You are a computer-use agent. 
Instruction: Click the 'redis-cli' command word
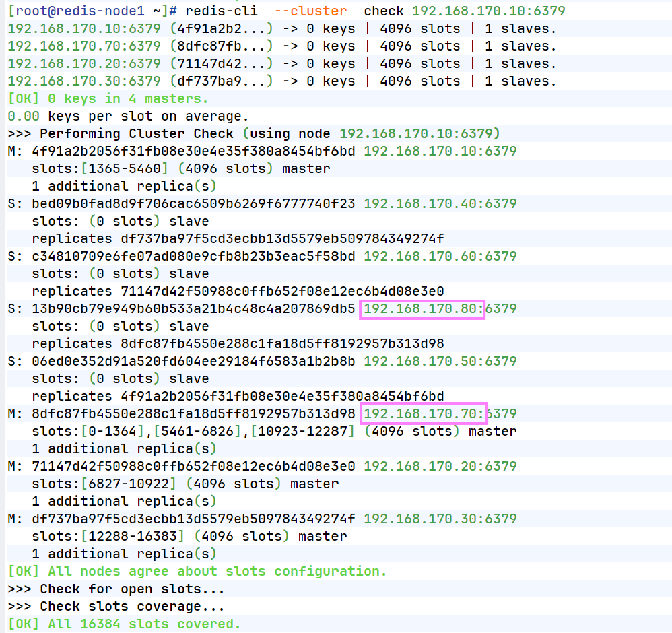pos(222,11)
